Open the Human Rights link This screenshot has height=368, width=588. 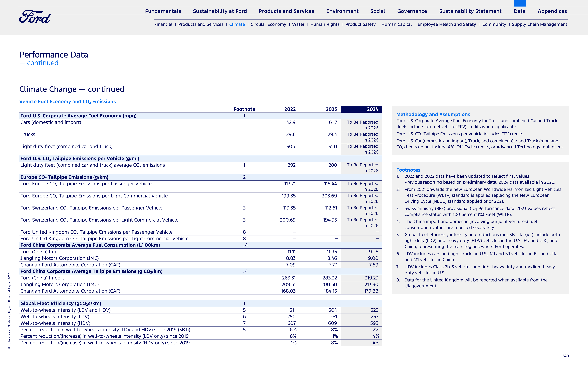325,24
